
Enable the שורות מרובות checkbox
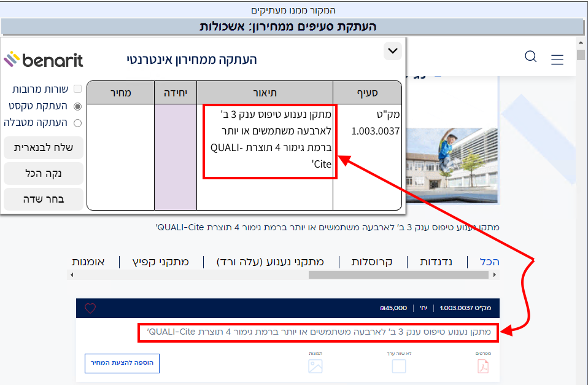[x=77, y=89]
